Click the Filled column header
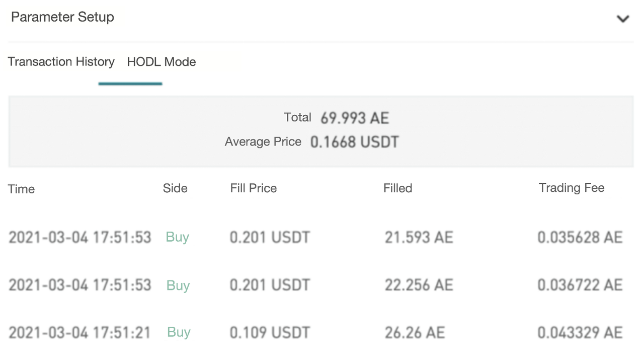This screenshot has width=644, height=362. pos(397,188)
